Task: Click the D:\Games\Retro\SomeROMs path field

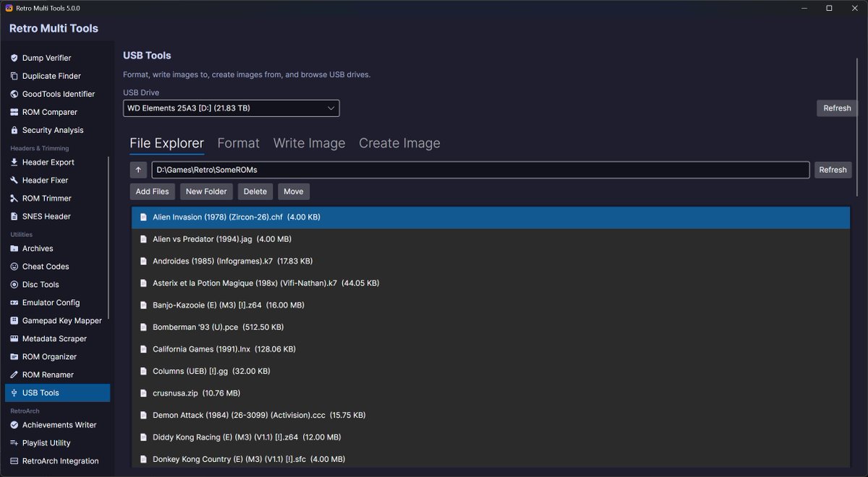Action: click(x=480, y=170)
